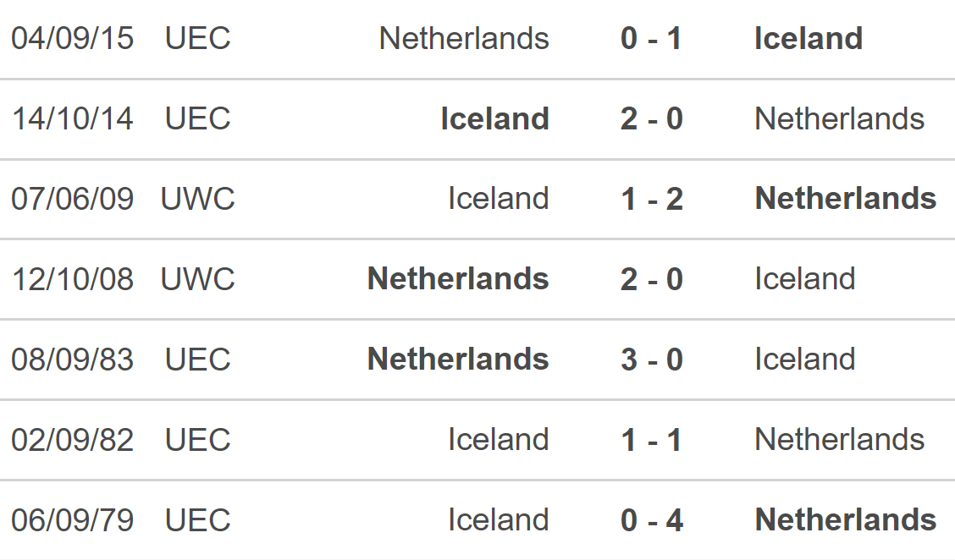Screen dimensions: 955x560
Task: Click bold Netherlands in 12/10/08 match
Action: (x=458, y=279)
